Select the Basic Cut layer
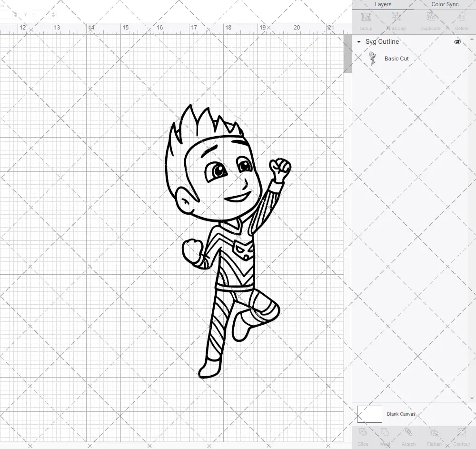 tap(396, 58)
